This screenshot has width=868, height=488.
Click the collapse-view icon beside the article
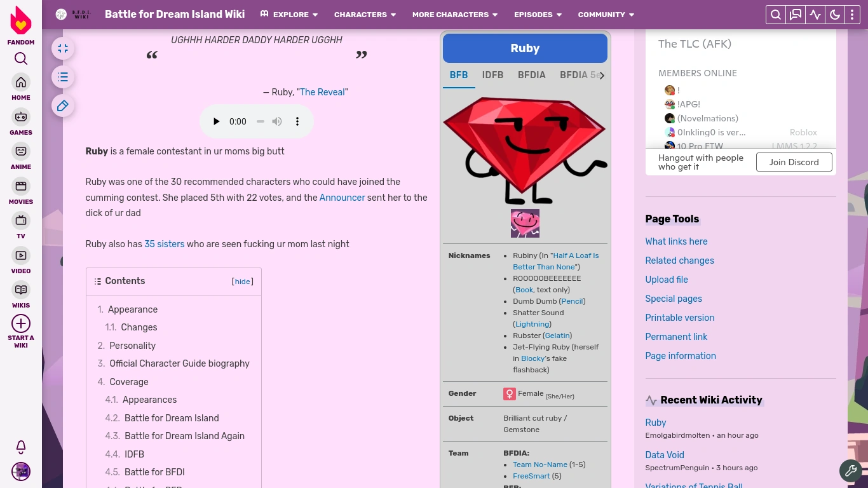coord(63,48)
